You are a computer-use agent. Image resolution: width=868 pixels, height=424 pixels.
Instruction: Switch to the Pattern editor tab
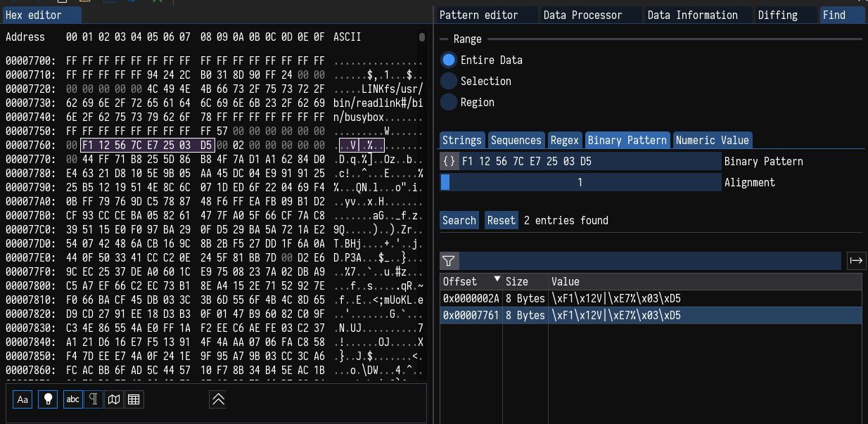[478, 15]
